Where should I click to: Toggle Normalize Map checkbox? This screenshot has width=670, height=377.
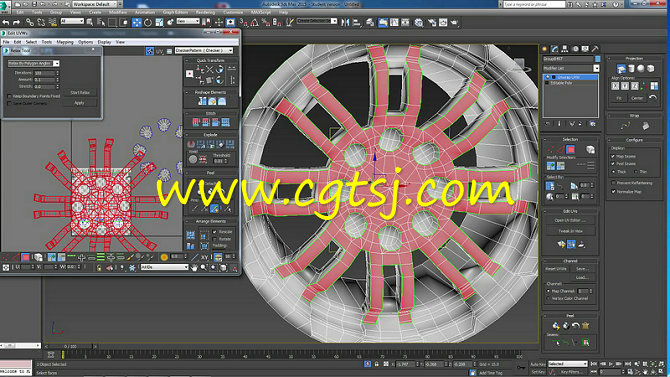click(x=613, y=191)
